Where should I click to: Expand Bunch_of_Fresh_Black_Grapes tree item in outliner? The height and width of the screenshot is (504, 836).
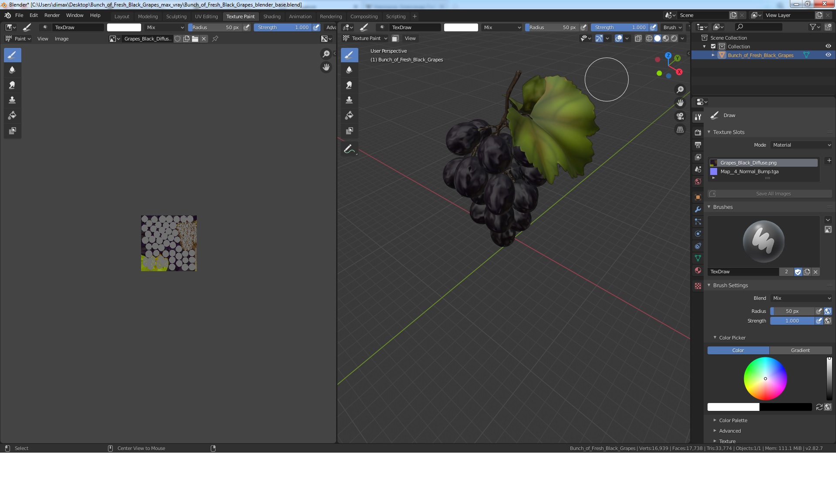[x=713, y=55]
